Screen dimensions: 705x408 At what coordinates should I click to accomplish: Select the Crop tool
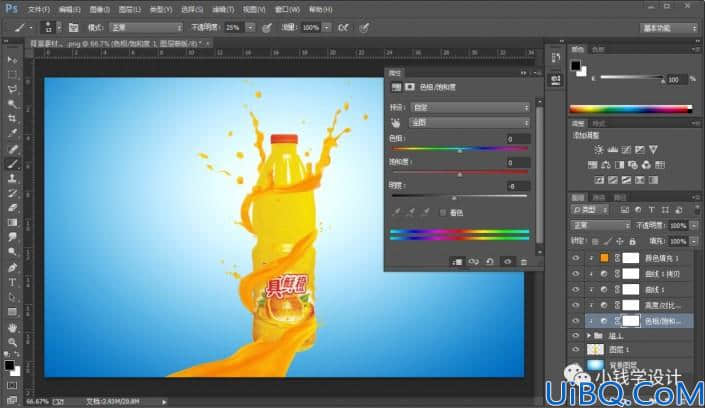pos(12,119)
